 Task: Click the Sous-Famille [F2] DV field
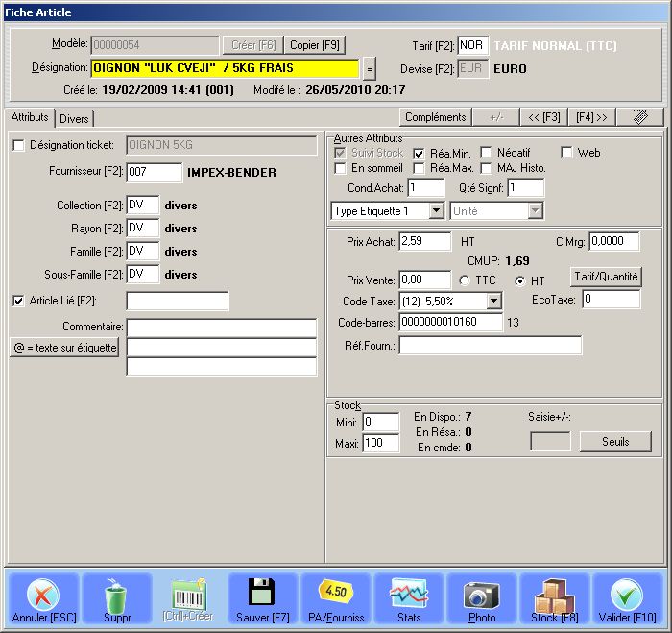click(143, 275)
